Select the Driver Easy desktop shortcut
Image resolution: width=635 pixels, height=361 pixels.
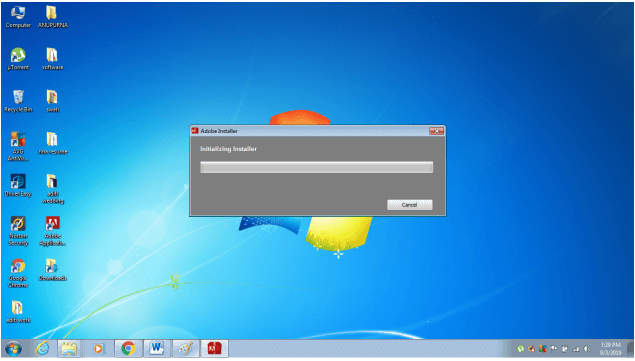pyautogui.click(x=18, y=186)
